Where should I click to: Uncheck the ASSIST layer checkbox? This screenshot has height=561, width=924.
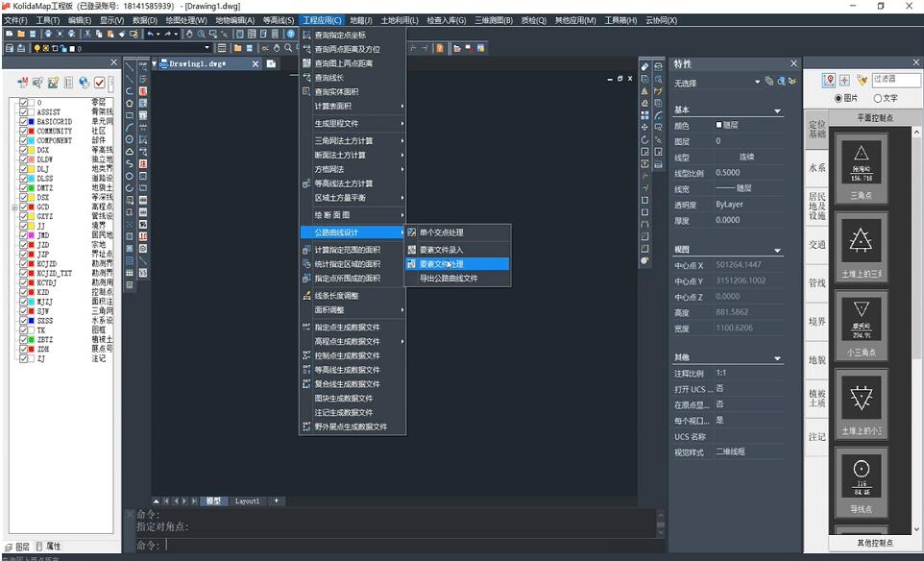[x=23, y=111]
